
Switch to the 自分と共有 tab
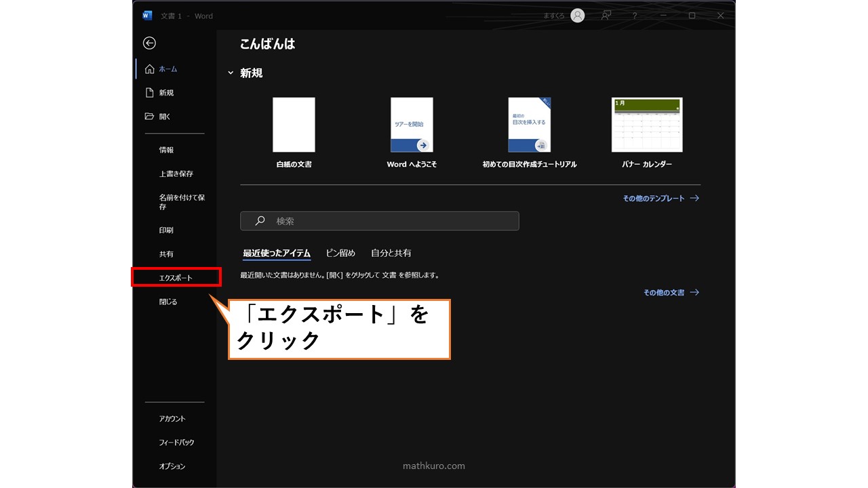coord(391,253)
